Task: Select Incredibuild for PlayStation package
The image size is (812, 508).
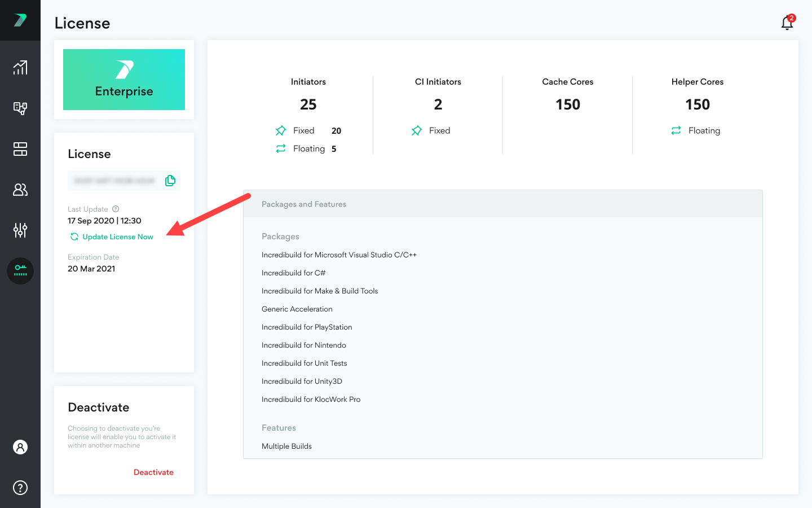Action: (307, 327)
